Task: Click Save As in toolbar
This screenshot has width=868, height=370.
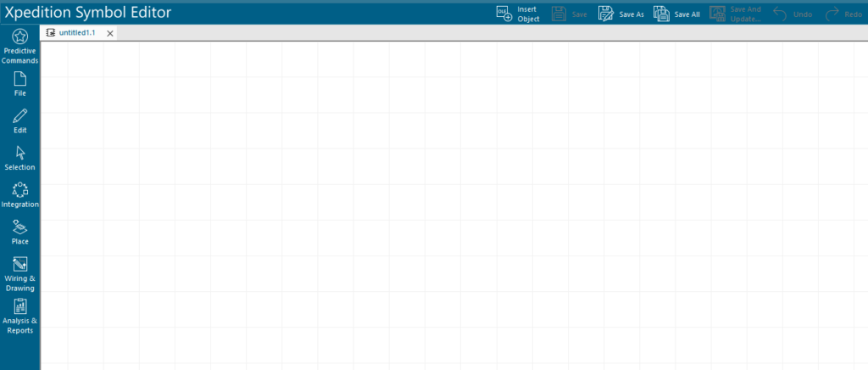Action: (x=620, y=14)
